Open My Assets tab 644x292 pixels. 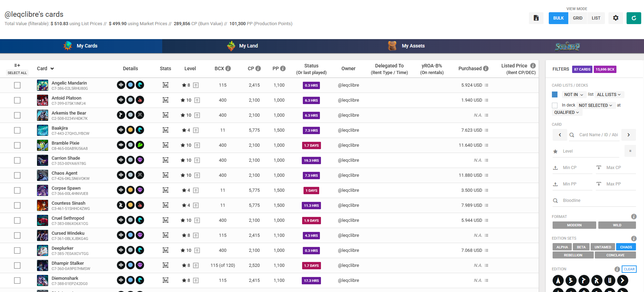(x=406, y=46)
